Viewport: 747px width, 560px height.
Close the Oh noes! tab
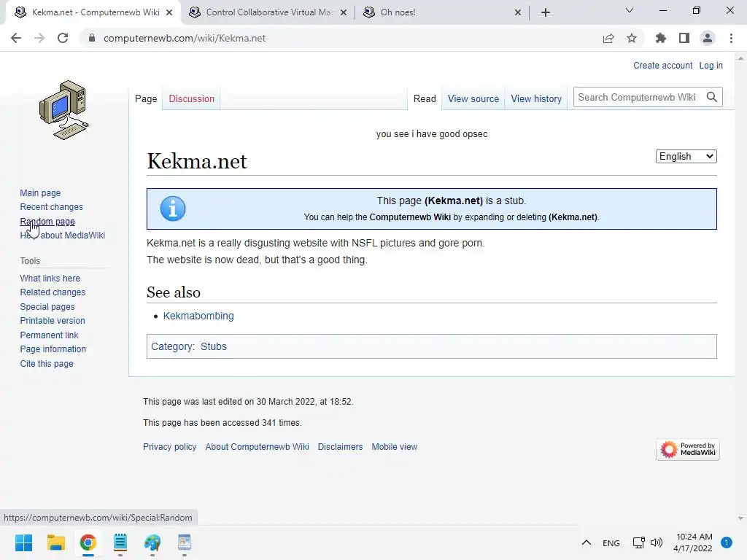518,12
